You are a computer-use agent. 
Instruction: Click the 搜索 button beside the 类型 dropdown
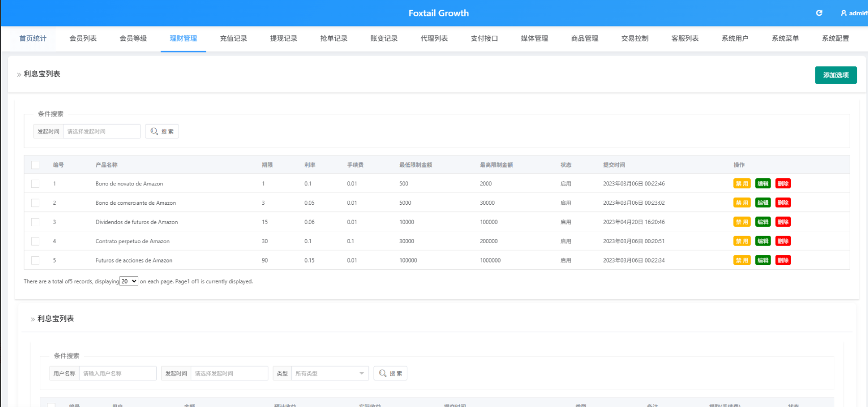pyautogui.click(x=390, y=373)
